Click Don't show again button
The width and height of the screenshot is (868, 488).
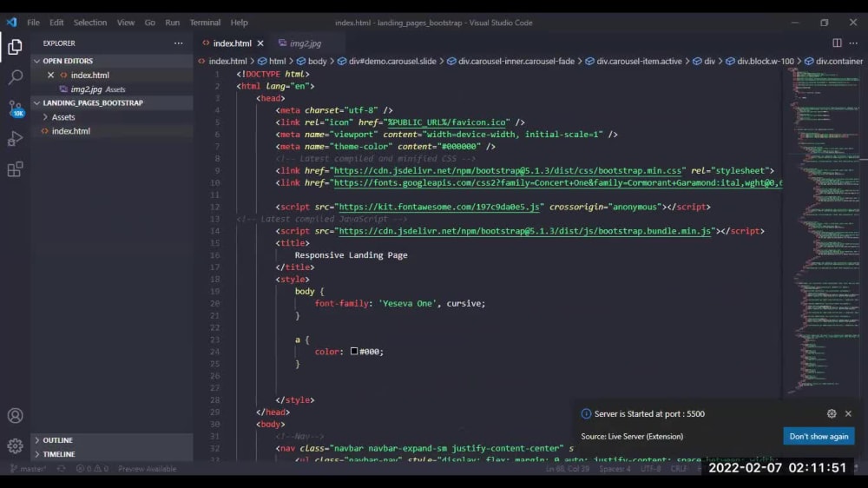[x=819, y=437]
